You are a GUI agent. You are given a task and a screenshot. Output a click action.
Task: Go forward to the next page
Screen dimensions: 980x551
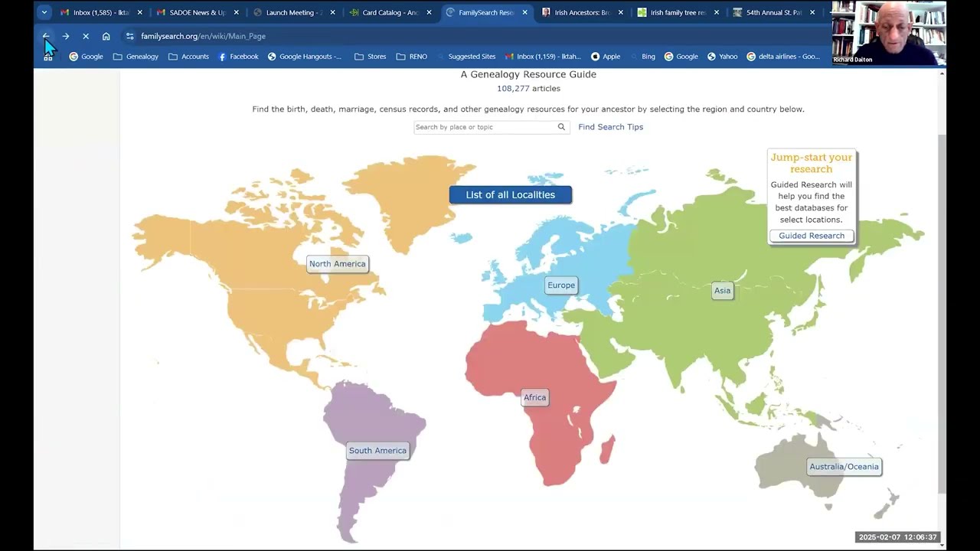point(66,36)
